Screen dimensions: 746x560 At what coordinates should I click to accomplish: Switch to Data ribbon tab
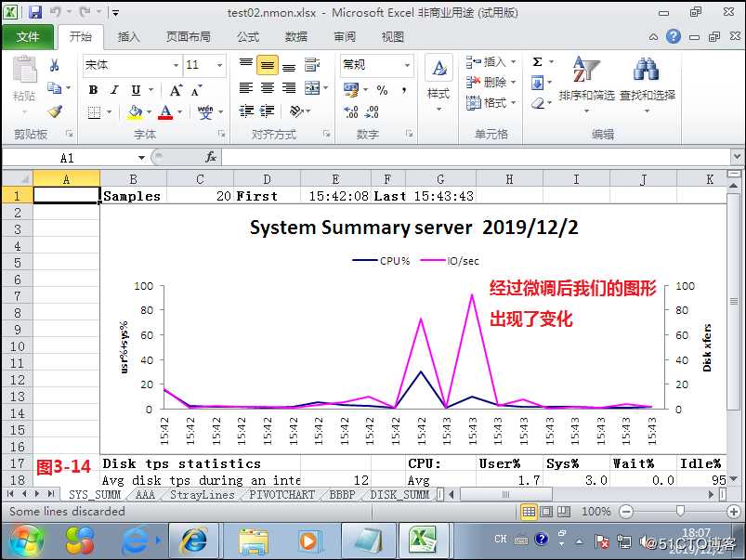tap(296, 36)
